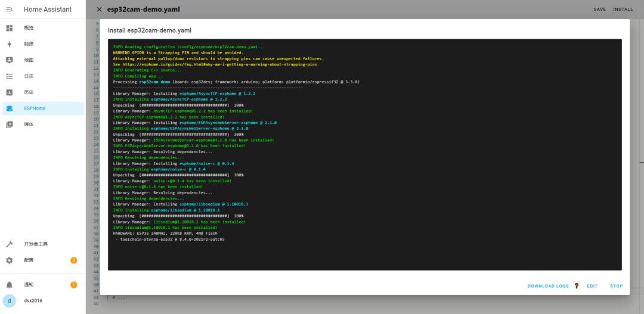Select ESPHome in the sidebar
This screenshot has width=644, height=314.
click(x=35, y=108)
